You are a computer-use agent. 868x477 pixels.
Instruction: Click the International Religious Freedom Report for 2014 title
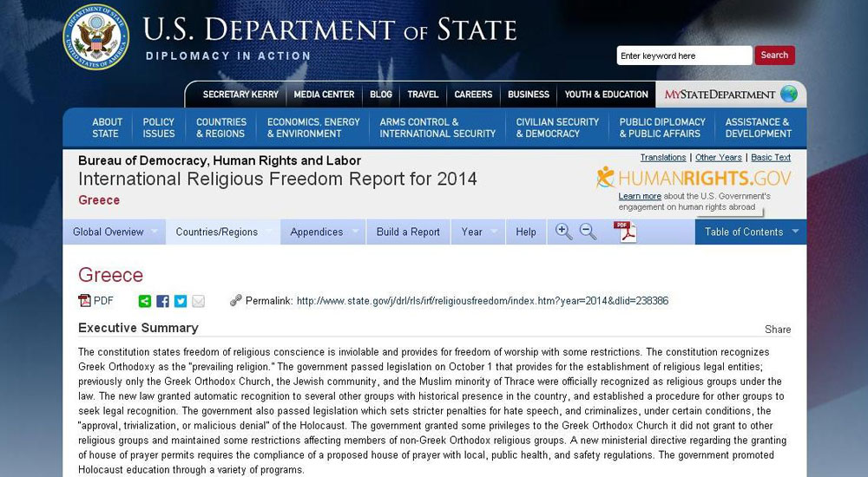[x=278, y=179]
